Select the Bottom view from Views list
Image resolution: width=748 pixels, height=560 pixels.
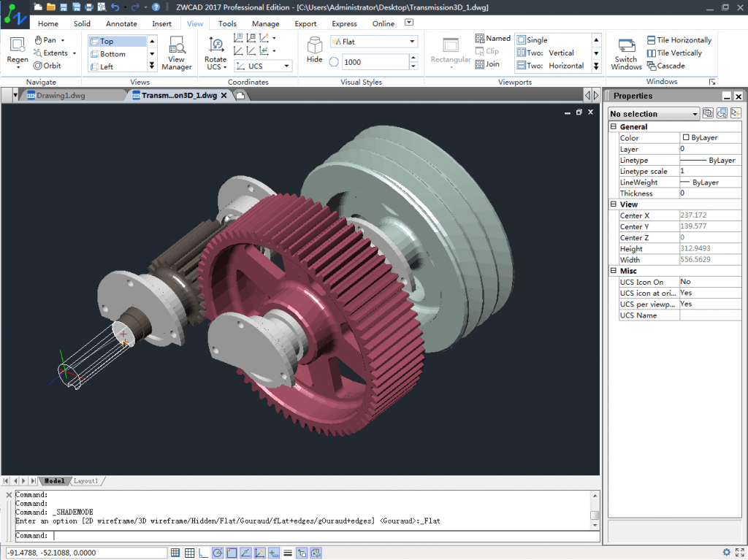112,54
